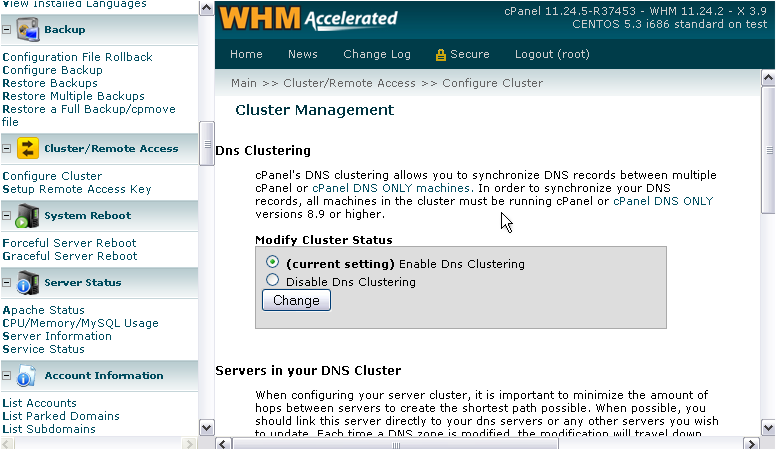
Task: Click the Backup section icon
Action: (x=28, y=30)
